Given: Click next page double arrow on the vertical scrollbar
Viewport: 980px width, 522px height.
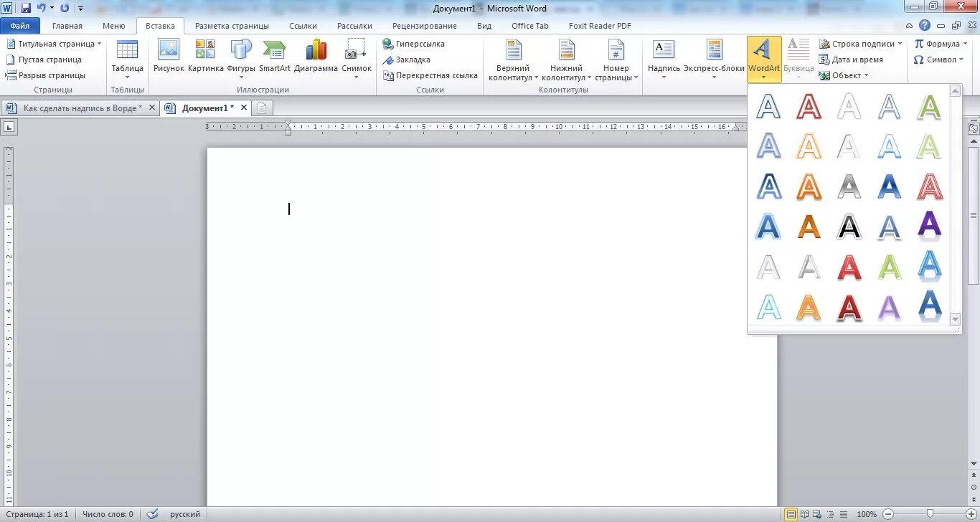Looking at the screenshot, I should [974, 498].
